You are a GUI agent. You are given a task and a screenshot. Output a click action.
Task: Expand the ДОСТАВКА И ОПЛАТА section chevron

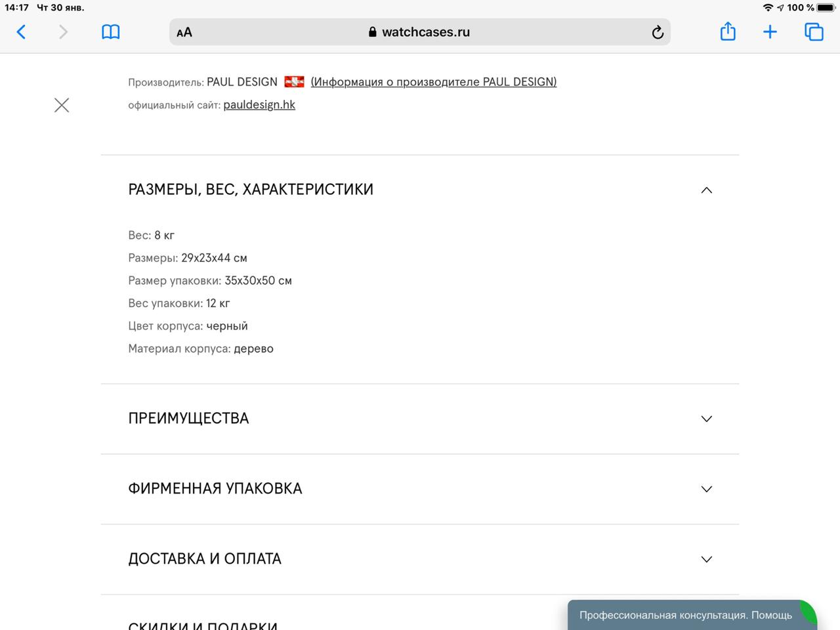[x=707, y=559]
